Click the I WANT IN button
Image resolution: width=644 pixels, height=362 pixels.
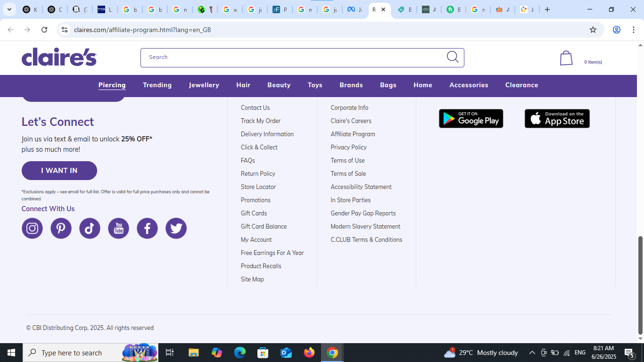point(59,171)
